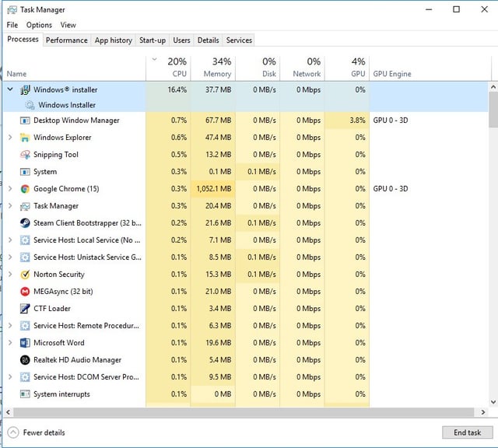Viewport: 498px width, 448px height.
Task: Click the Desktop Window Manager icon
Action: tap(25, 121)
